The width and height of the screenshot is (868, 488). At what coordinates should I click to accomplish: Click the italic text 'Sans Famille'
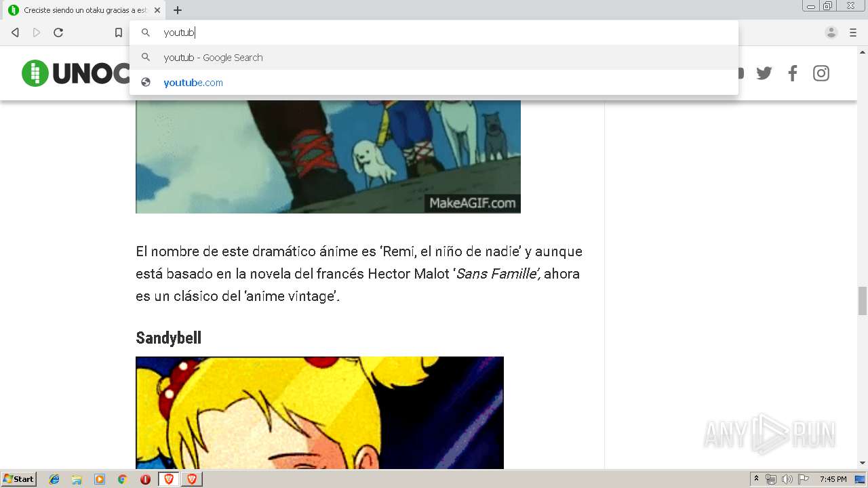point(498,274)
